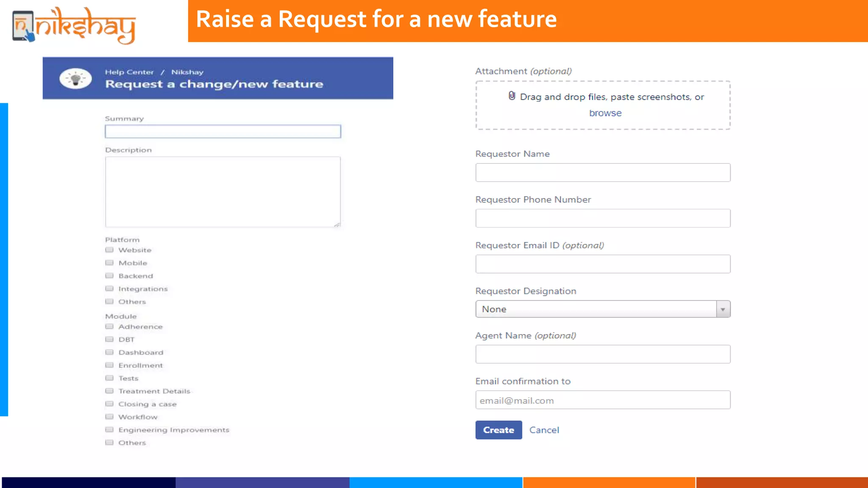Open the Requestor Designation dropdown
Viewport: 868px width, 488px height.
[x=596, y=309]
